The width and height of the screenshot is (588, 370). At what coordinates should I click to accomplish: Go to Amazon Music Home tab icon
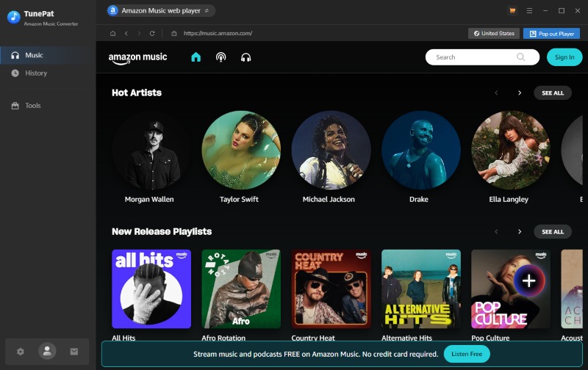click(x=196, y=57)
